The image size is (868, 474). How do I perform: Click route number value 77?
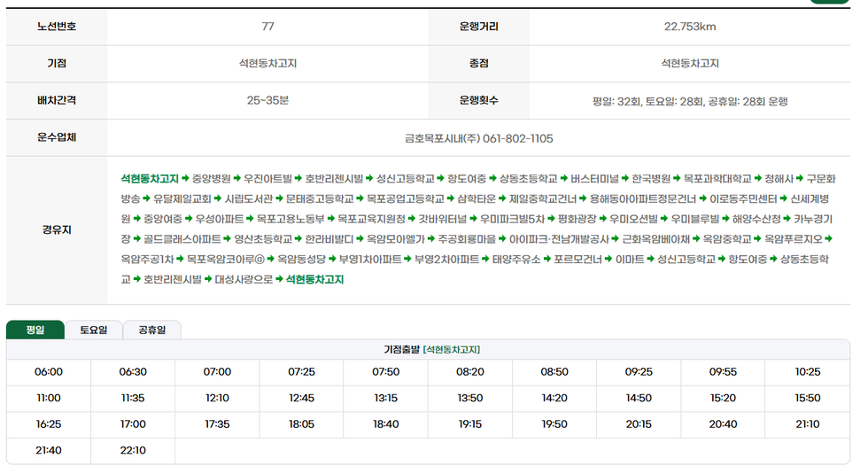tap(267, 27)
